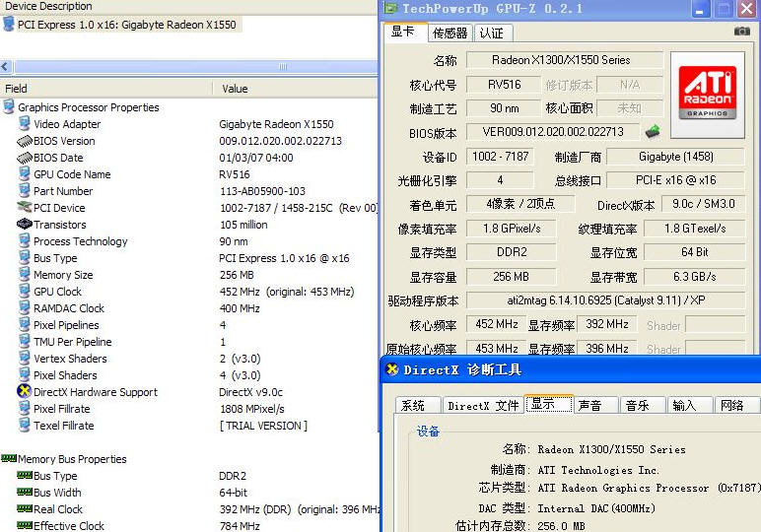Click the BIOS Date chip icon
Image resolution: width=761 pixels, height=532 pixels.
click(x=25, y=158)
